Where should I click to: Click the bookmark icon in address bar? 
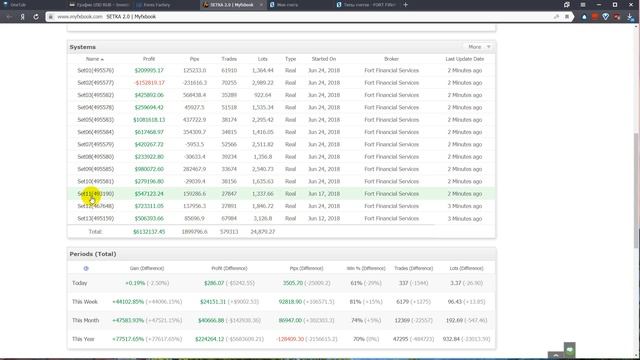tap(567, 17)
